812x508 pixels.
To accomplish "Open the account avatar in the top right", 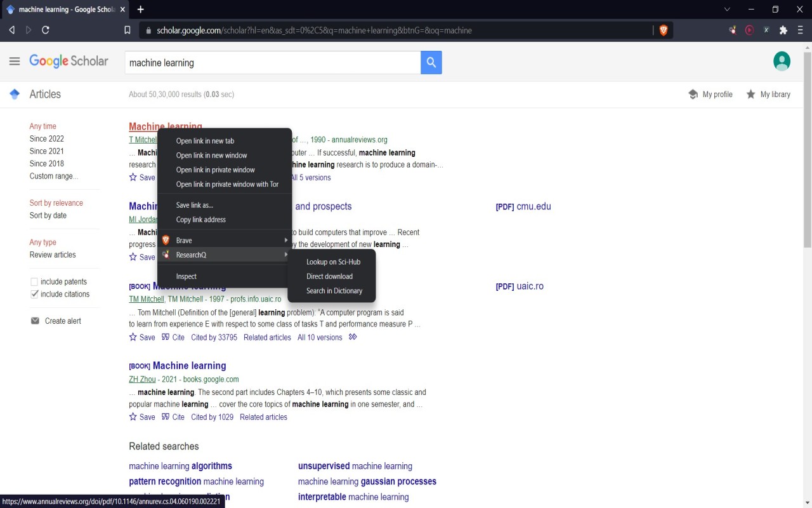I will (782, 61).
